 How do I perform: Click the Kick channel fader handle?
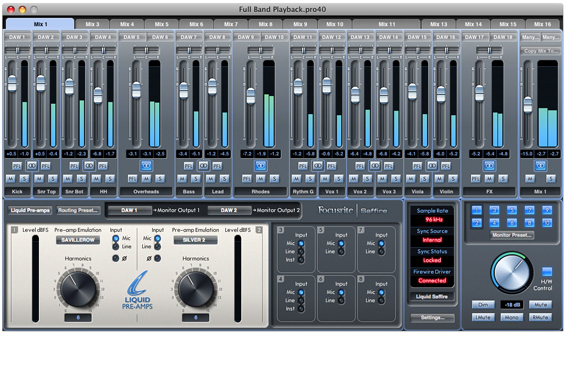(12, 83)
